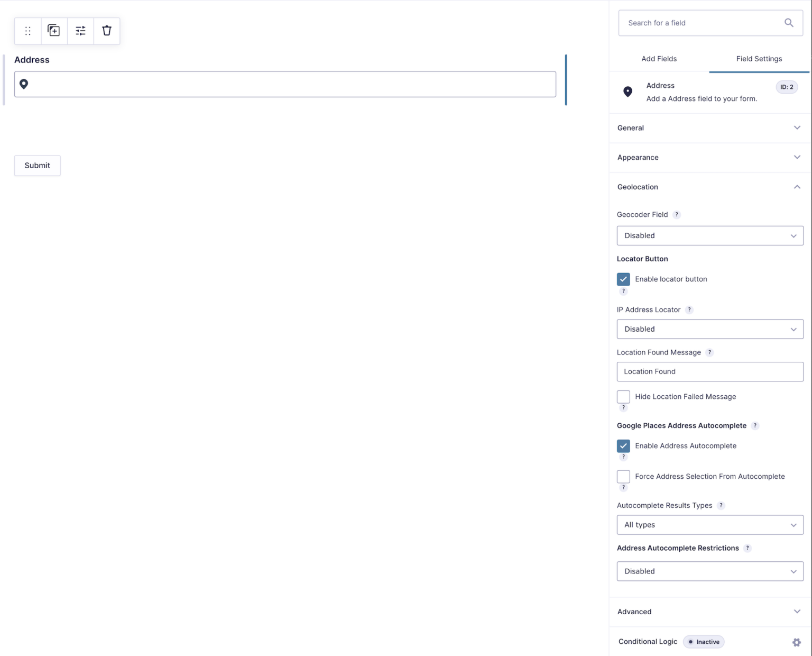Expand the Appearance section
The height and width of the screenshot is (656, 812).
[x=710, y=158]
